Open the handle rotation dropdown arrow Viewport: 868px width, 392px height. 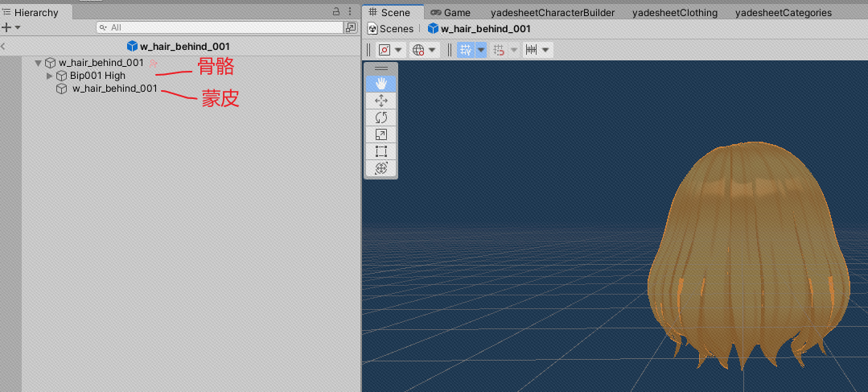[432, 51]
